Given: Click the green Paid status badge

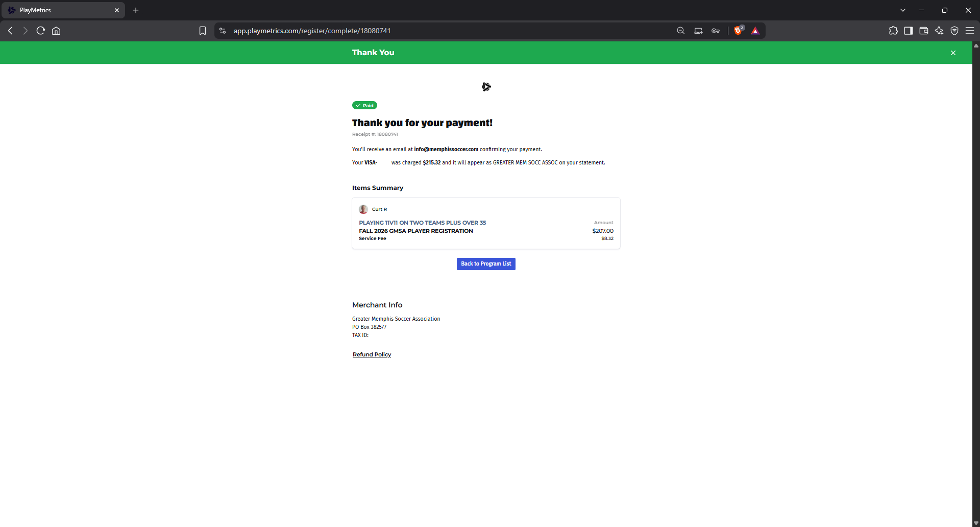Looking at the screenshot, I should coord(364,106).
